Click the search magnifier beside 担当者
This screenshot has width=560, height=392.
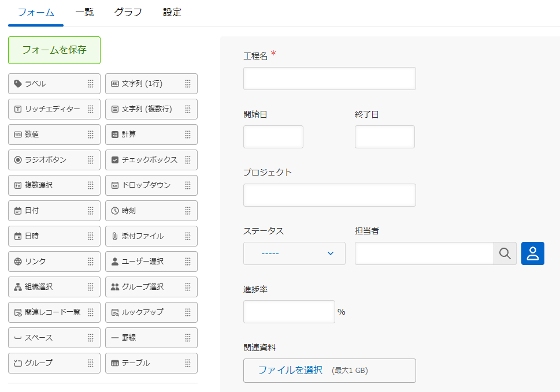coord(505,253)
